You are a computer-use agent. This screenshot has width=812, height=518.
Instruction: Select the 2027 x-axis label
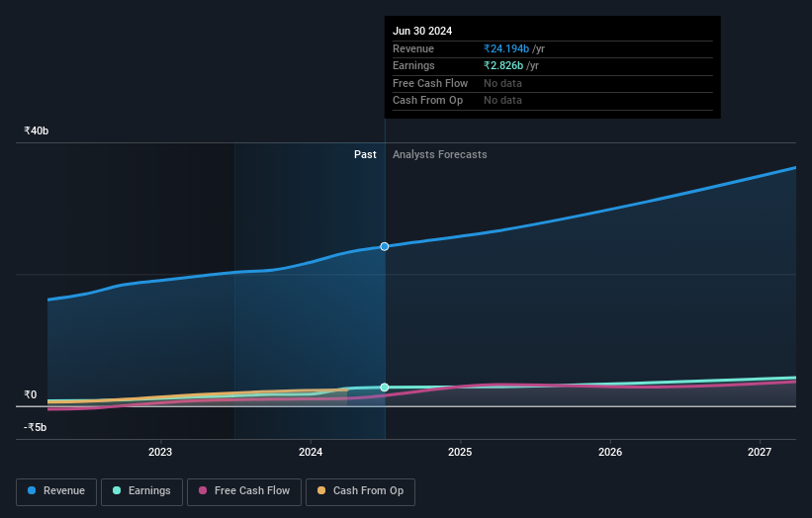pos(760,452)
